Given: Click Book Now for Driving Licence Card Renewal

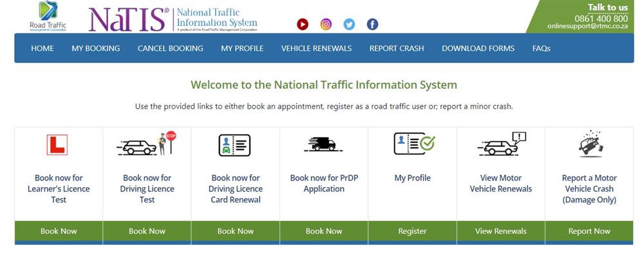Looking at the screenshot, I should point(235,231).
